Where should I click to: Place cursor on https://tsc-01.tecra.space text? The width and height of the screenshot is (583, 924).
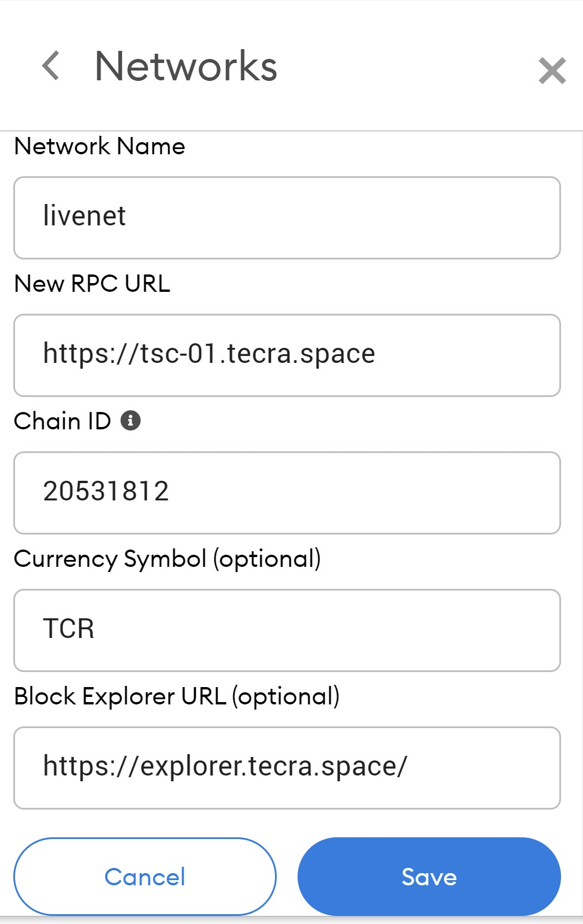[209, 354]
